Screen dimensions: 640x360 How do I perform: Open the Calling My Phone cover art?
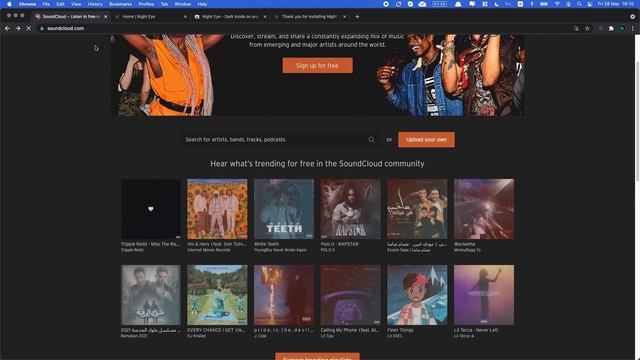tap(350, 295)
